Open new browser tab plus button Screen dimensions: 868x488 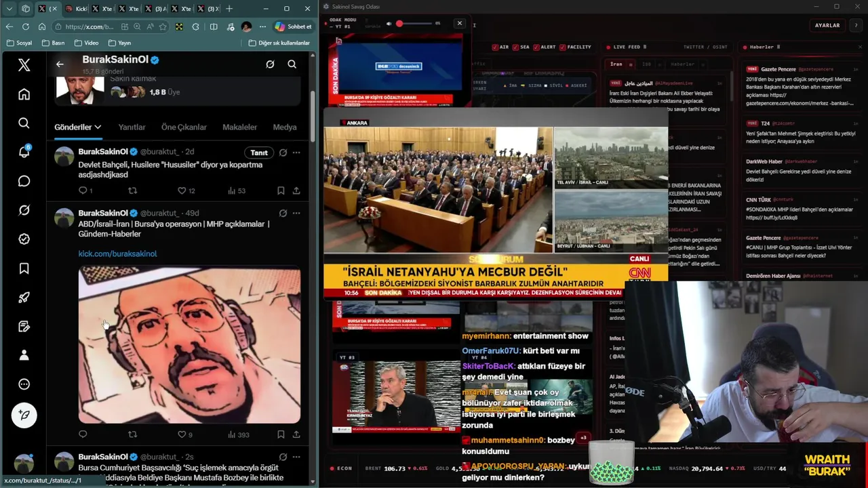point(229,9)
